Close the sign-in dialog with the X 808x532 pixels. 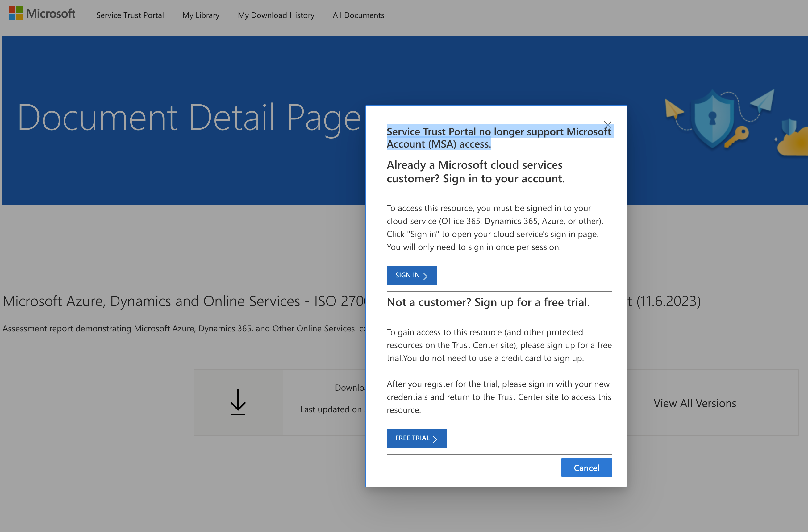pyautogui.click(x=608, y=125)
